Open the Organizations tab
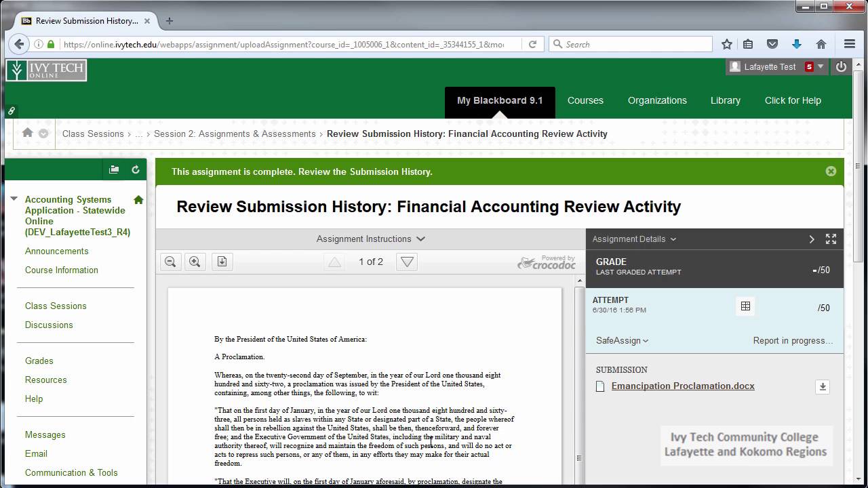 click(x=657, y=100)
